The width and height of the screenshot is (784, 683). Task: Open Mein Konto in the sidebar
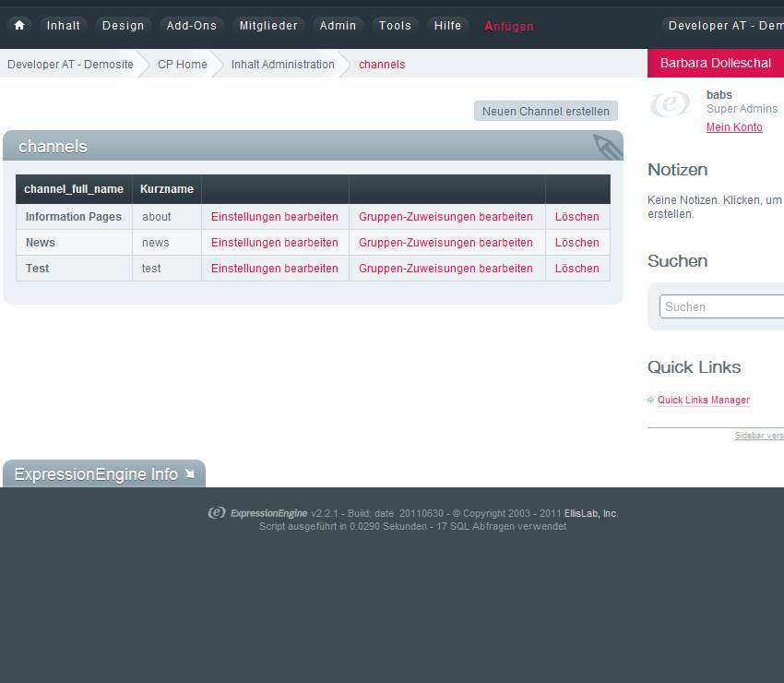coord(732,126)
